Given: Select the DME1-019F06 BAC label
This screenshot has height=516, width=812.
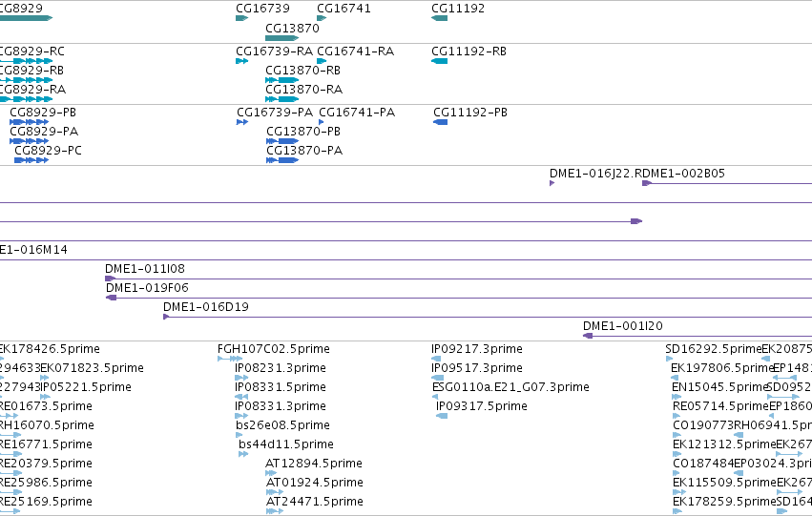Looking at the screenshot, I should click(x=147, y=288).
